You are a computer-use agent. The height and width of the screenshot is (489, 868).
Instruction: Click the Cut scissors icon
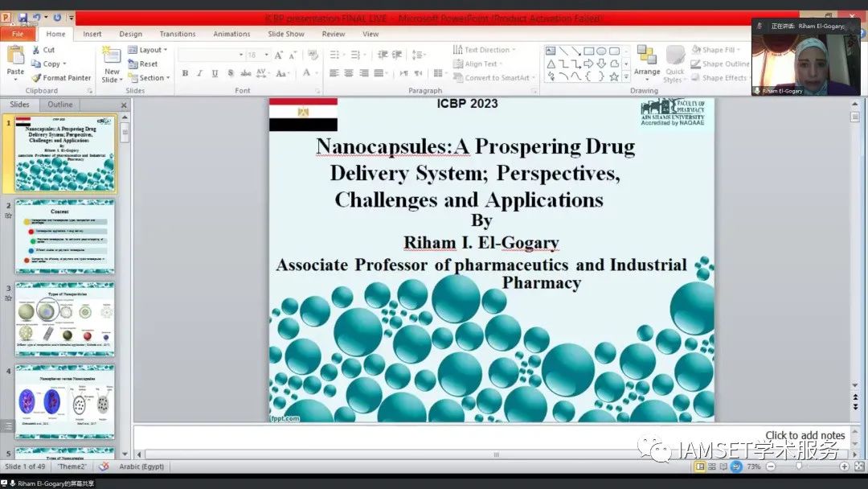pyautogui.click(x=37, y=50)
